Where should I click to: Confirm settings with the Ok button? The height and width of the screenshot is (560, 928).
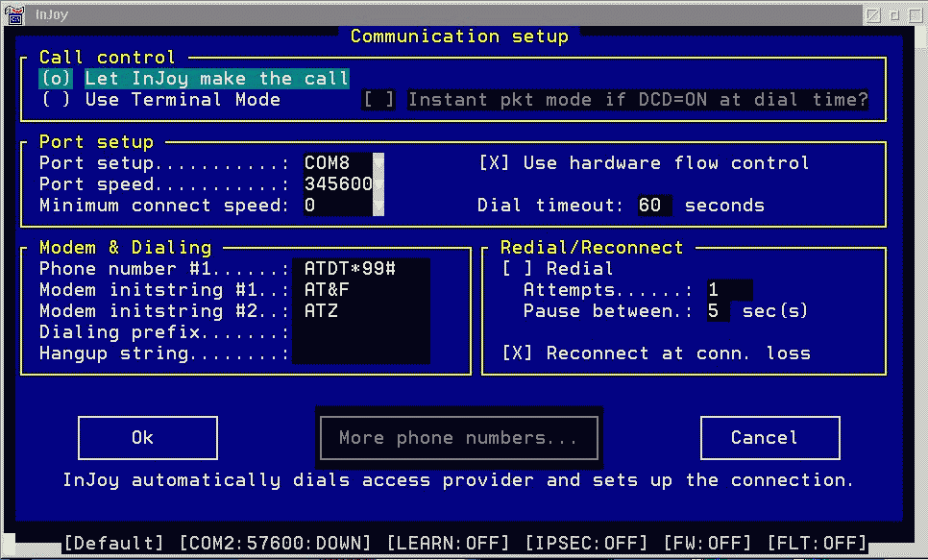(x=147, y=438)
